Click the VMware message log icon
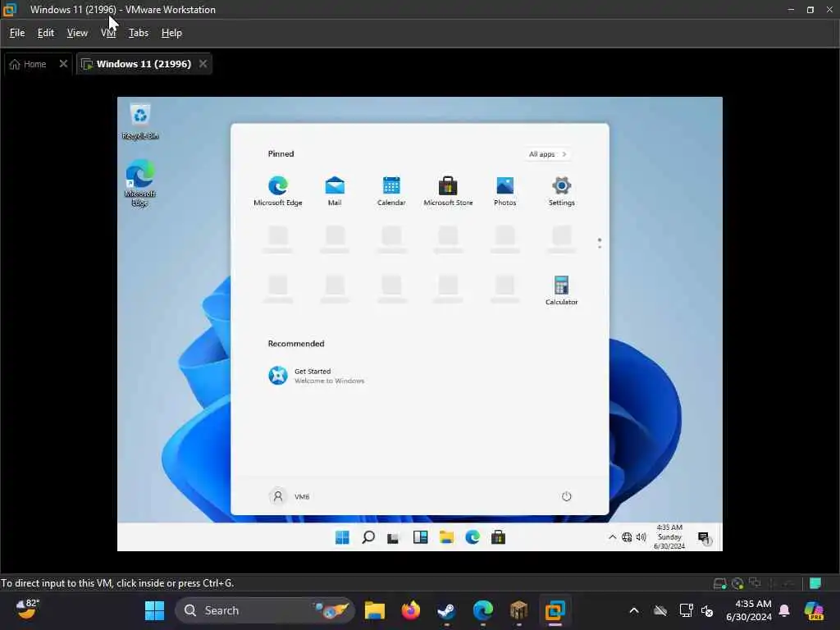840x630 pixels. coord(815,583)
